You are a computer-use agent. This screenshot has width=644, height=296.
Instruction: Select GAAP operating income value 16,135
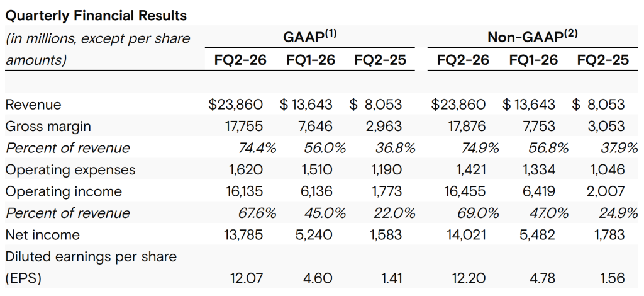[244, 191]
